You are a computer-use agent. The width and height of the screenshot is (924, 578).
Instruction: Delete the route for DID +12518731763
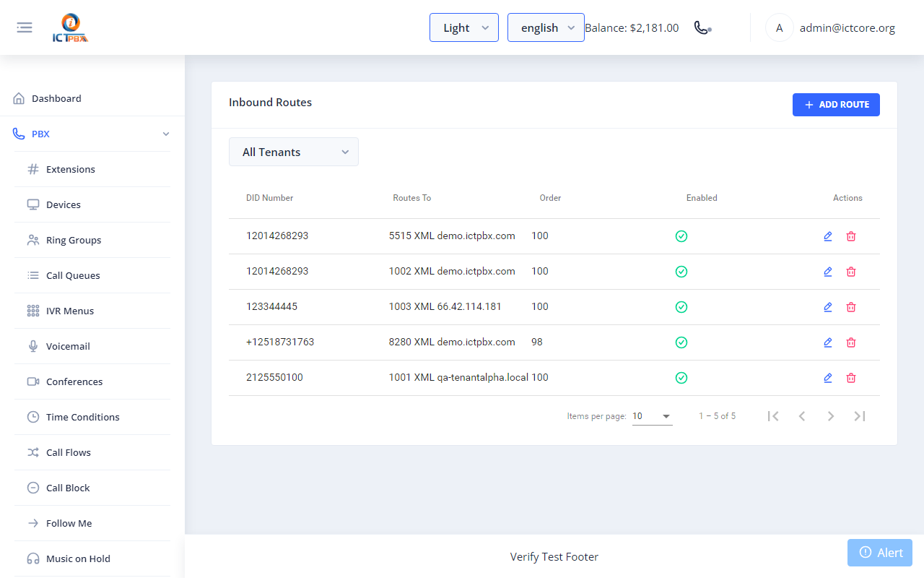pos(851,342)
